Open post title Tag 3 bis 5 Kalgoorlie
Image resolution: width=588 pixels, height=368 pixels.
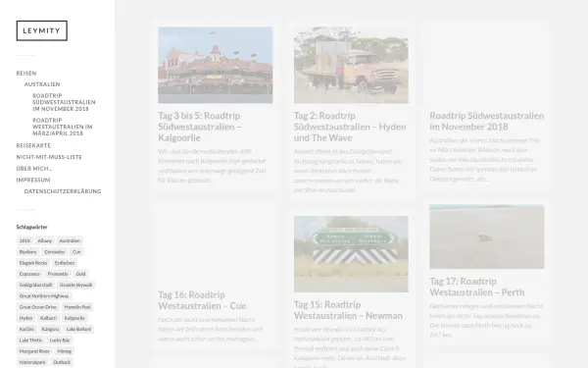(200, 127)
